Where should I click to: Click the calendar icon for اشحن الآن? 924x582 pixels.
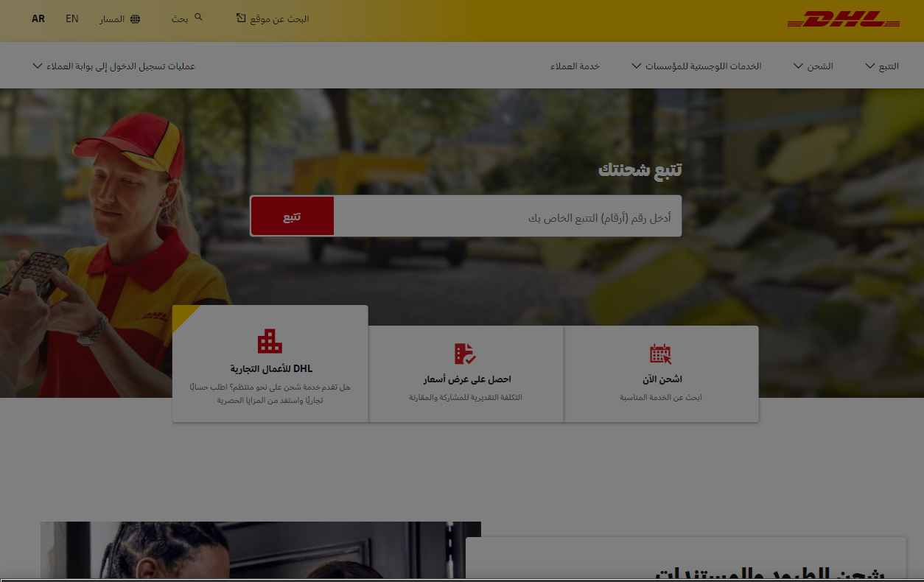[x=660, y=354]
